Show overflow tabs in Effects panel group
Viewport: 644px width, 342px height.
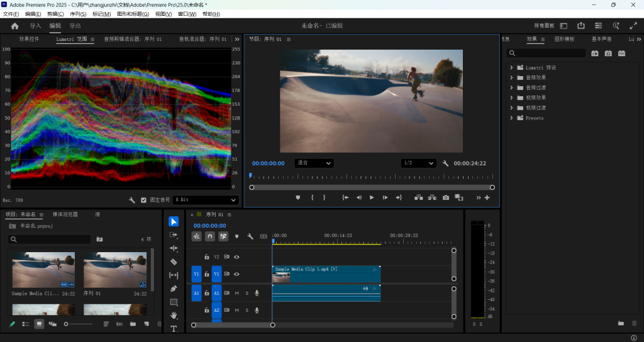639,40
